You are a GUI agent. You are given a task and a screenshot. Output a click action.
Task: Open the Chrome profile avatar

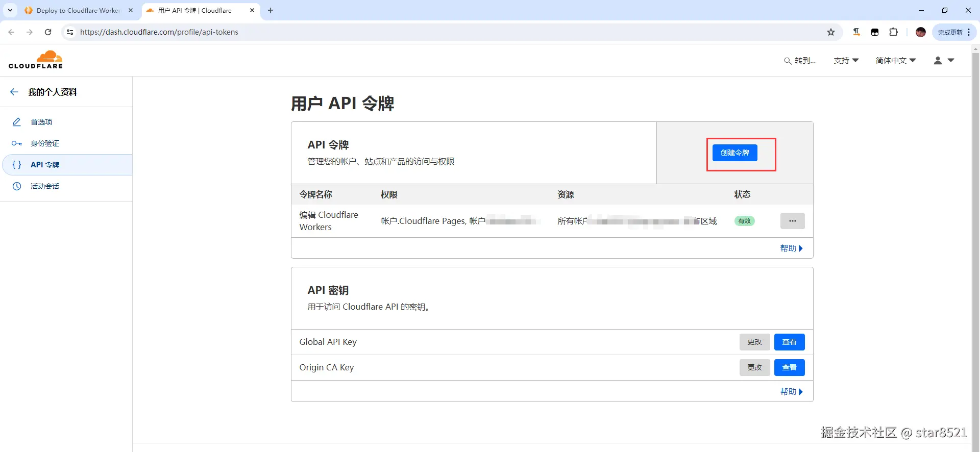(x=921, y=32)
